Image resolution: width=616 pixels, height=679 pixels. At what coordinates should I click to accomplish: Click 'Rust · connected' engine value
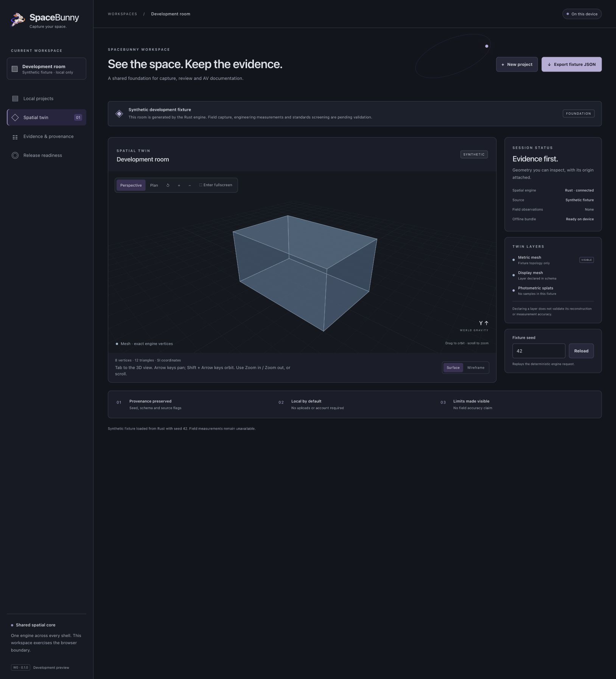point(579,190)
